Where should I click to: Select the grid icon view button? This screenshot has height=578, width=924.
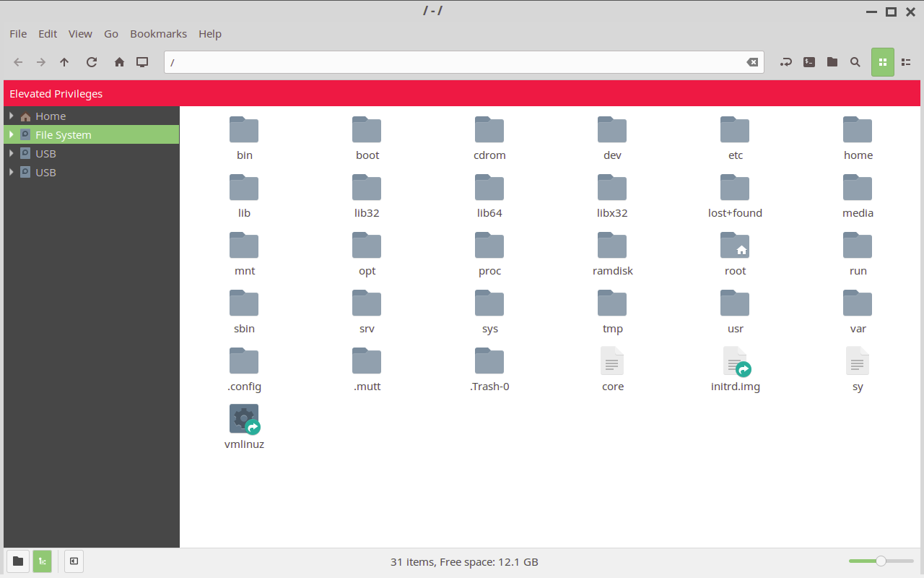(882, 62)
